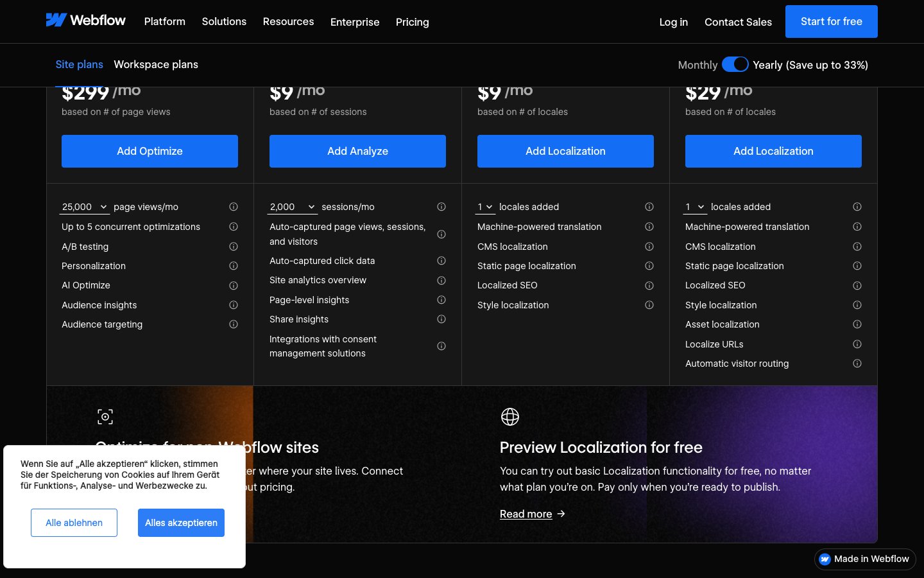
Task: Open the Resources menu in navigation
Action: pyautogui.click(x=288, y=22)
